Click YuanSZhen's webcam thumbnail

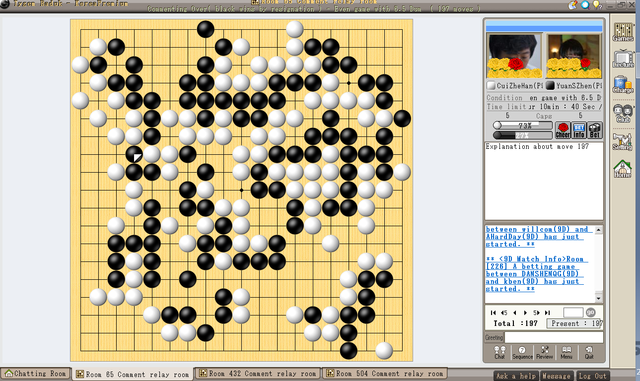(573, 56)
